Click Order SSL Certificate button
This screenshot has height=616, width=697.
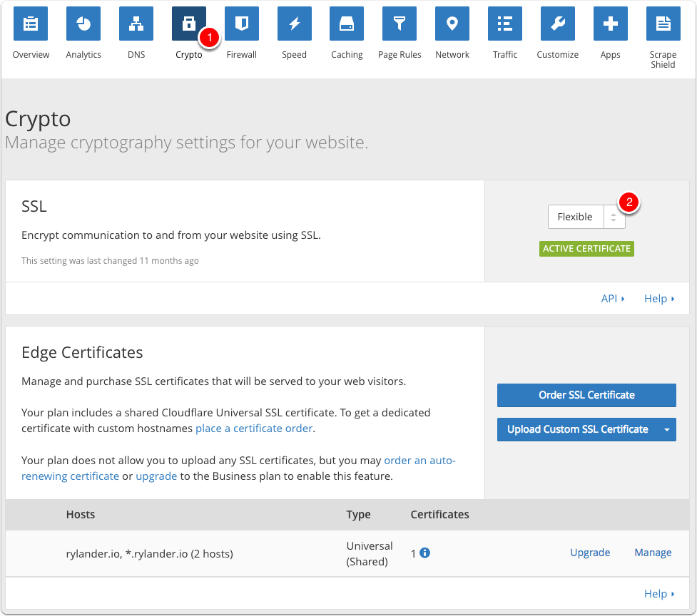tap(586, 395)
